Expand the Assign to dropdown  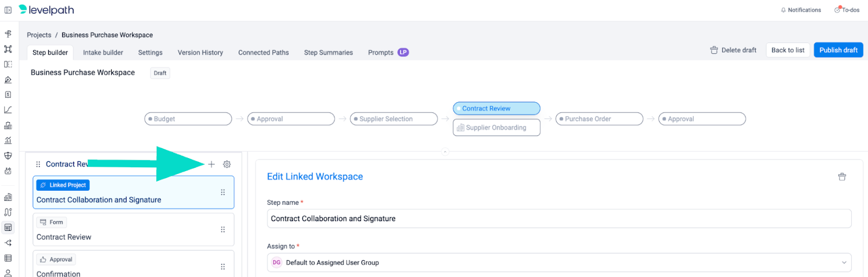(844, 262)
